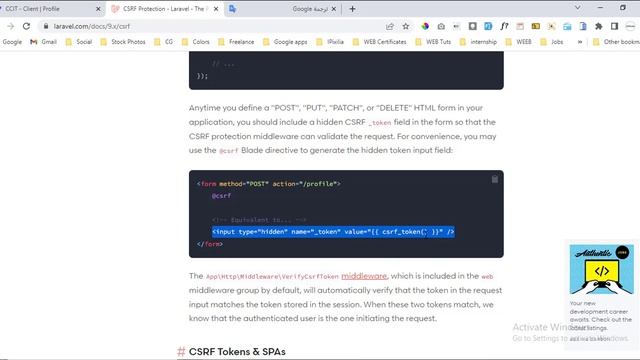Open the calendar-like extension icon

point(520,26)
